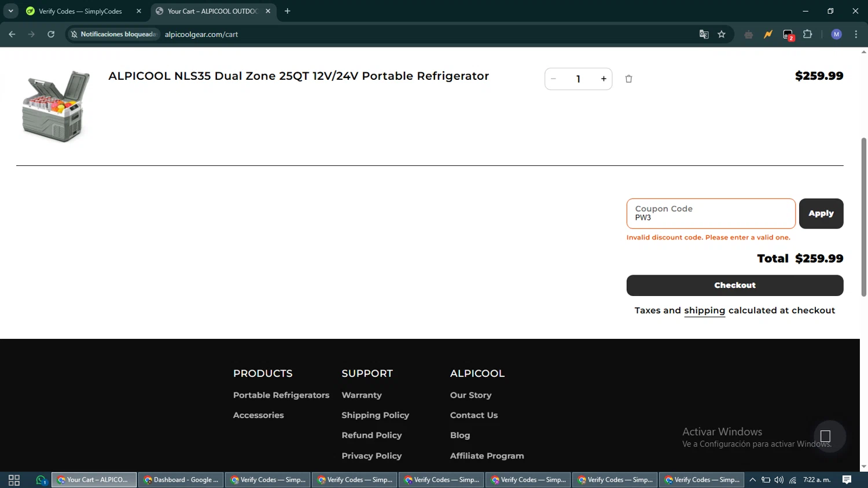Open the Shipping Policy footer link
The image size is (868, 488).
click(375, 415)
